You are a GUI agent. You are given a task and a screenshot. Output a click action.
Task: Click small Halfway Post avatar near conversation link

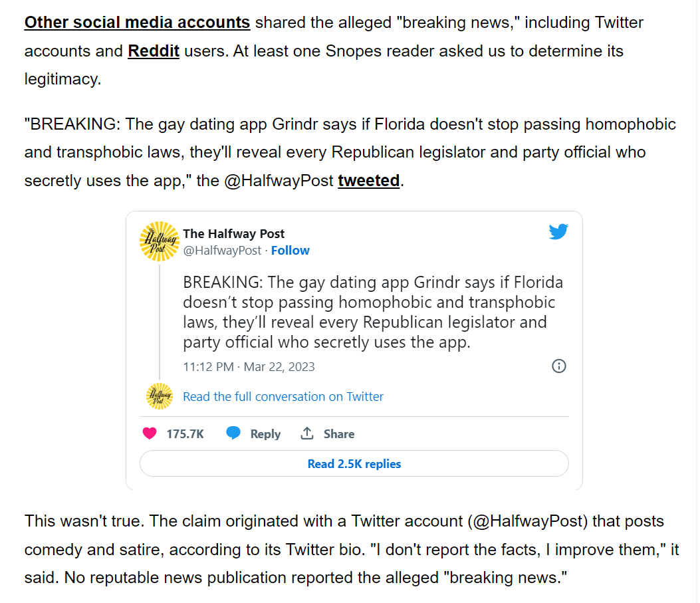(160, 396)
